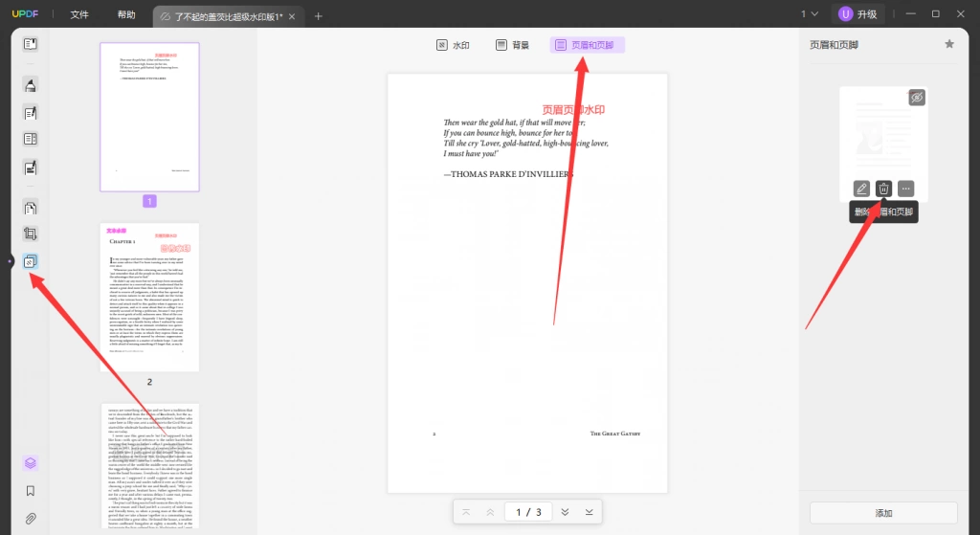Open the Form fill and sign tool
Viewport: 980px width, 535px height.
tap(30, 167)
